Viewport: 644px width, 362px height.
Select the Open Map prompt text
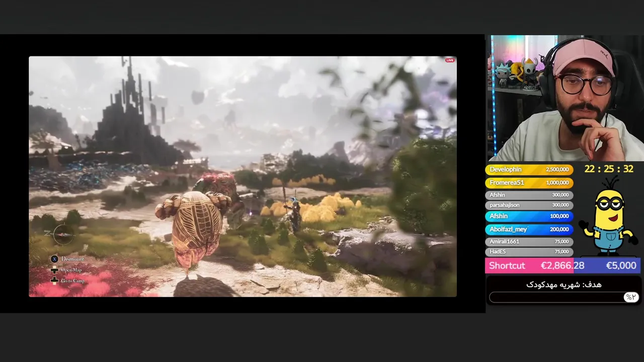click(71, 270)
